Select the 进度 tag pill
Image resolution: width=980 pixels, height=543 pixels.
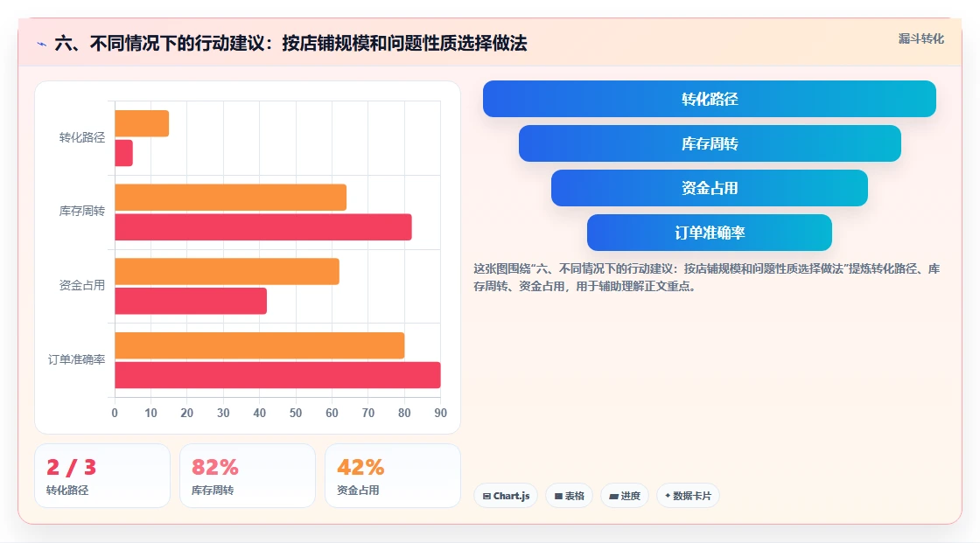625,496
